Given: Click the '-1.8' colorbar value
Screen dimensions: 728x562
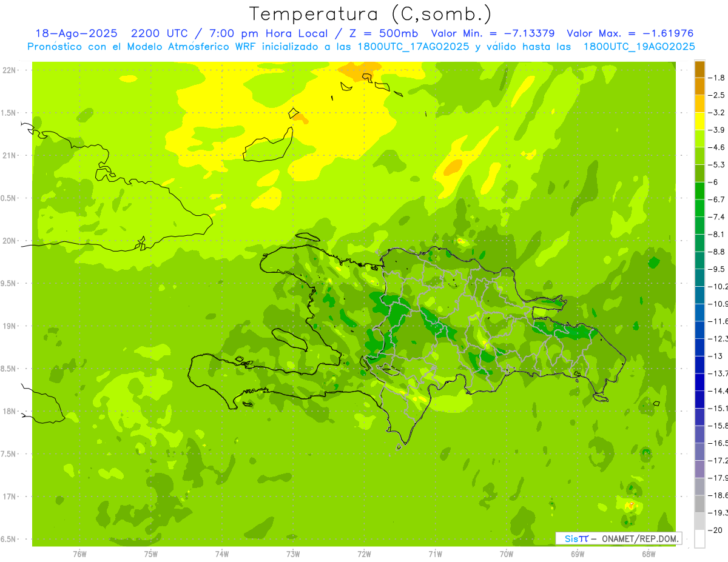Looking at the screenshot, I should (x=717, y=78).
